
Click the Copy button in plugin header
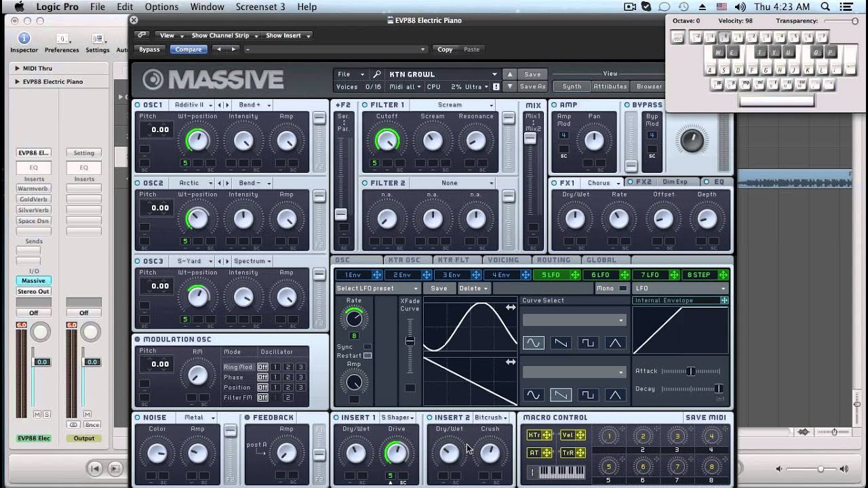[x=445, y=49]
